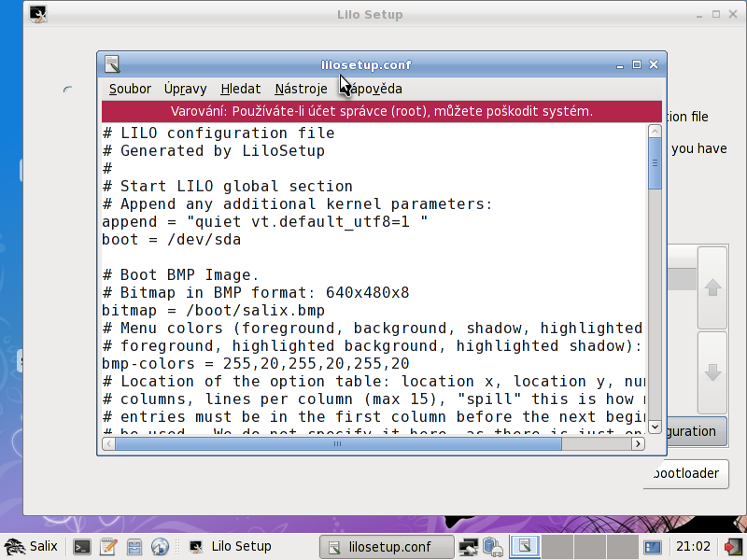Click the logout icon in the panel
Image resolution: width=747 pixels, height=560 pixels.
pos(732,547)
